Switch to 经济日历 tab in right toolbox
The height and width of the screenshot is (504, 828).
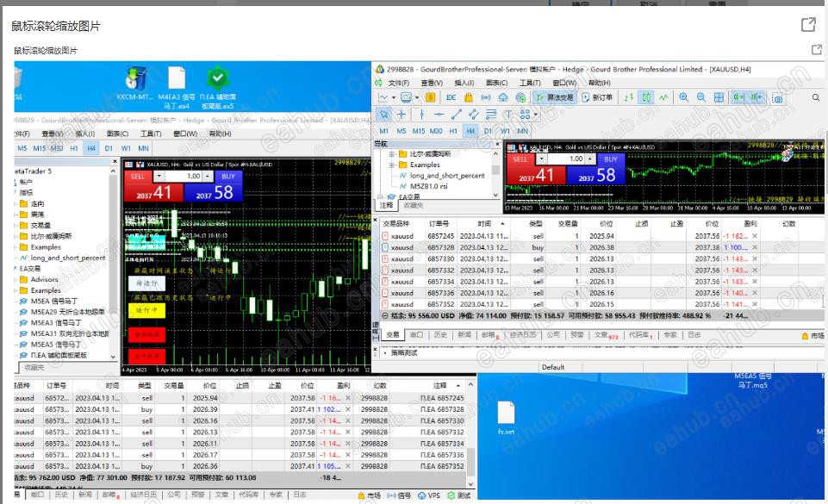(522, 334)
